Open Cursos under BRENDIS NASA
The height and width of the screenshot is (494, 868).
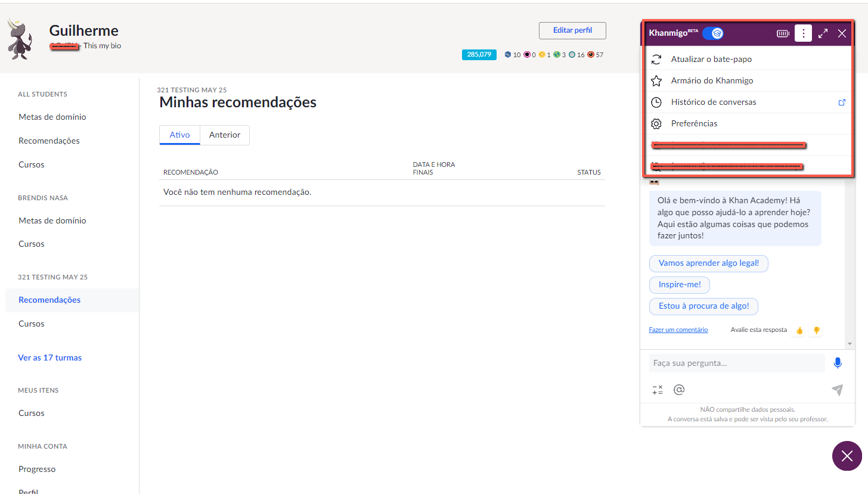pyautogui.click(x=32, y=244)
